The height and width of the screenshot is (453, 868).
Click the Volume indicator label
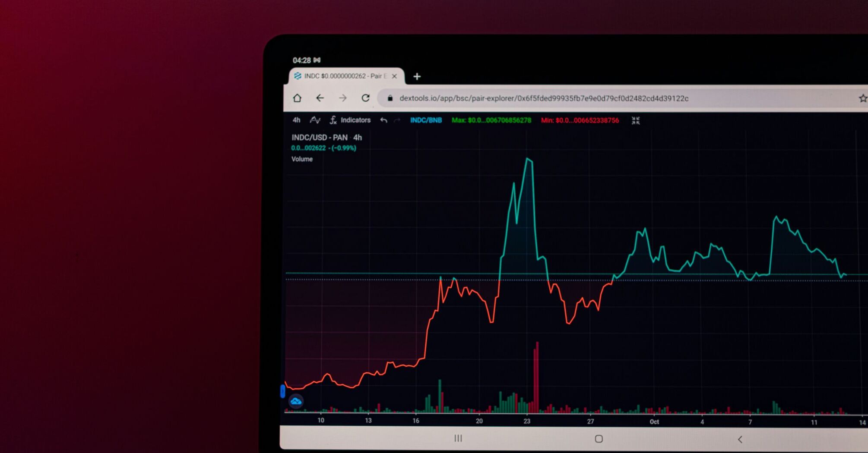(x=302, y=159)
